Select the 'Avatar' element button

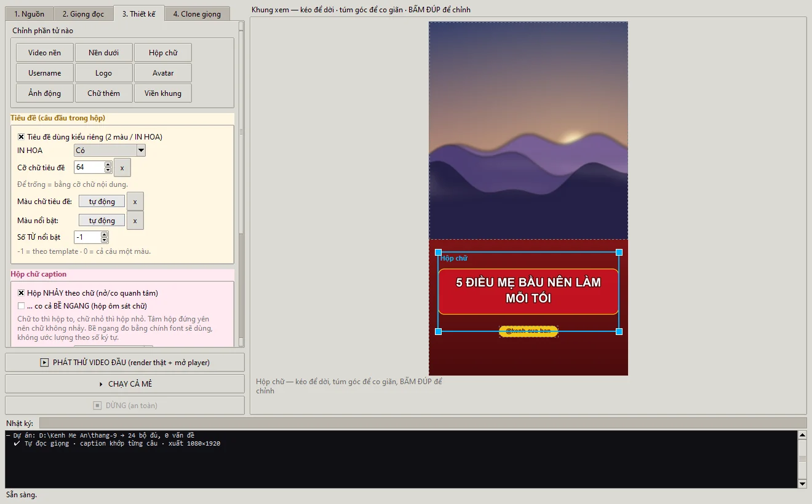163,73
